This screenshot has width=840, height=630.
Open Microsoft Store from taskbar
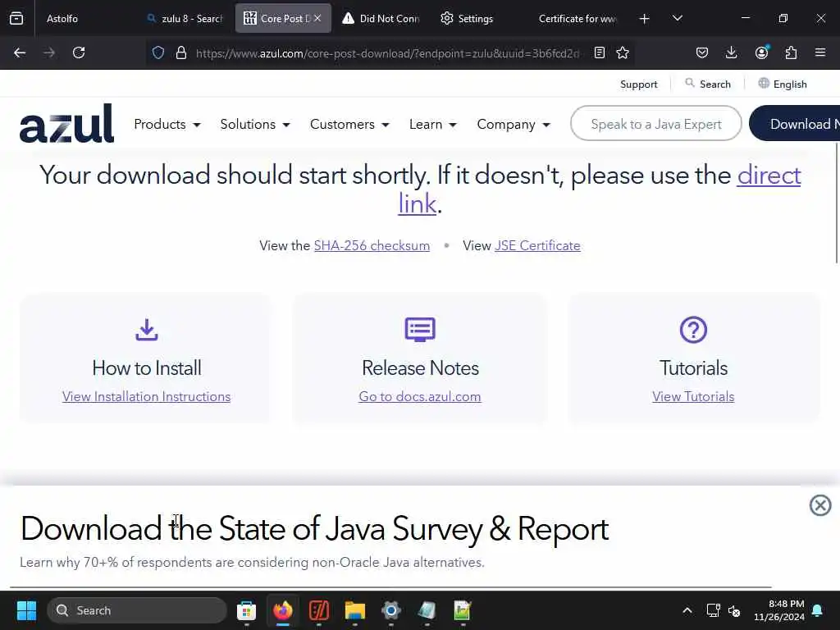coord(246,610)
